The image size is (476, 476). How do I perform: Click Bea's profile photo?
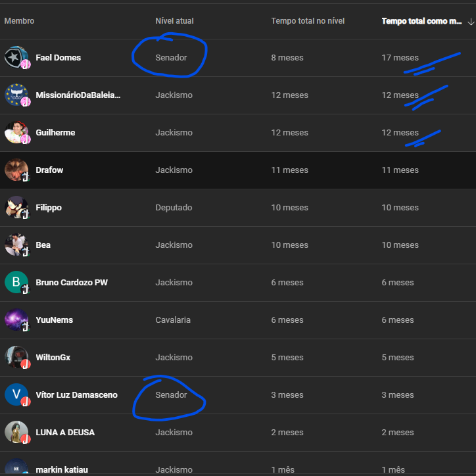tap(16, 245)
